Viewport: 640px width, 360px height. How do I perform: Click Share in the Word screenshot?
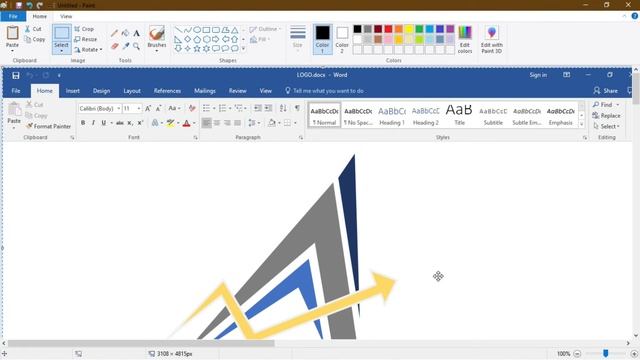click(606, 91)
